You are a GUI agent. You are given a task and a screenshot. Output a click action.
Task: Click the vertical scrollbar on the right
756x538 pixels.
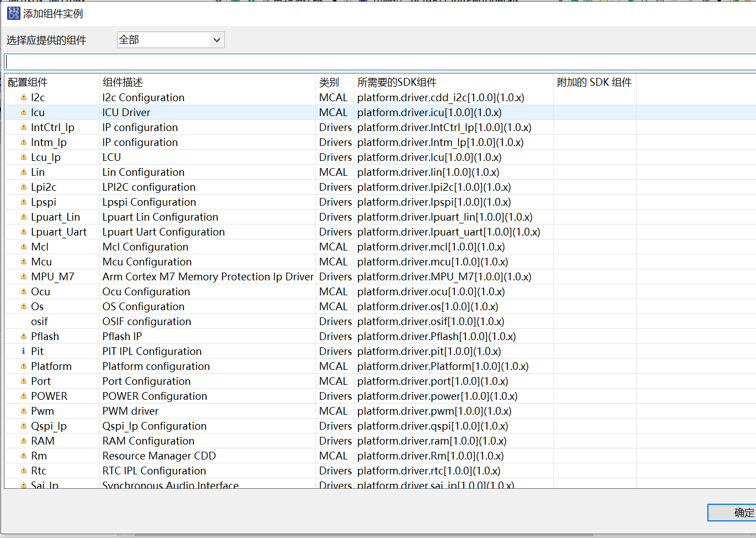click(753, 221)
